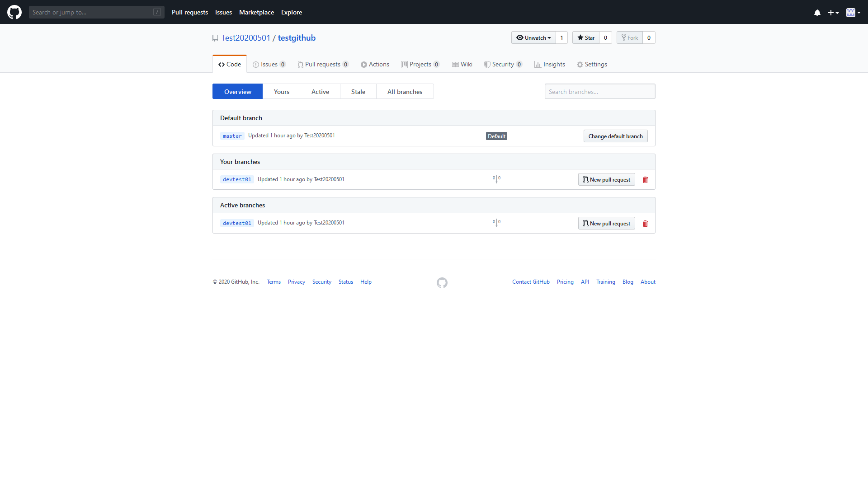Open Marketplace in top navigation

point(256,12)
